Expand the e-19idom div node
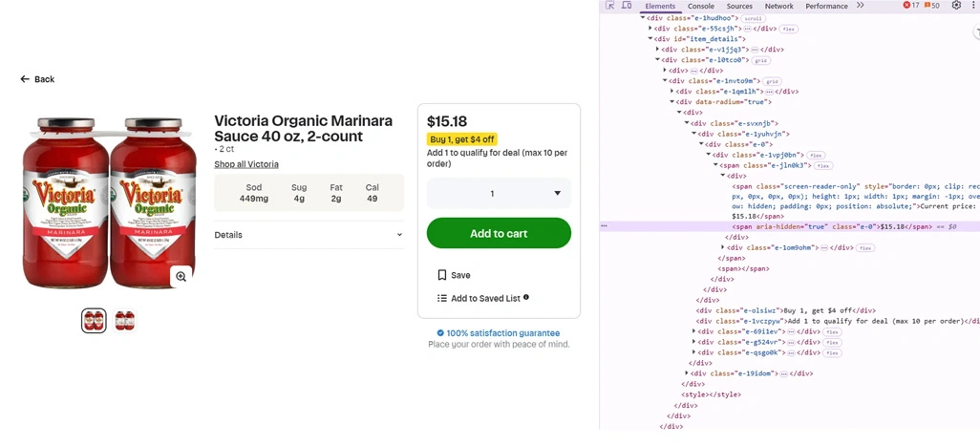 pos(686,373)
